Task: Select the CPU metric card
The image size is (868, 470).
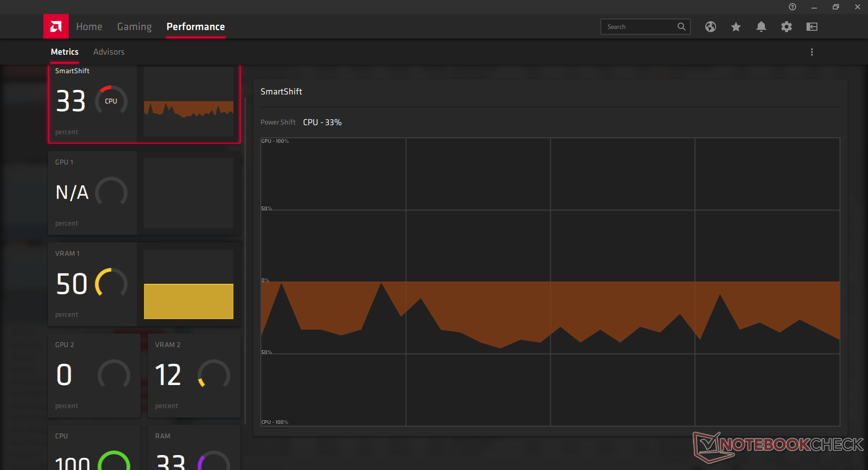Action: coord(94,447)
